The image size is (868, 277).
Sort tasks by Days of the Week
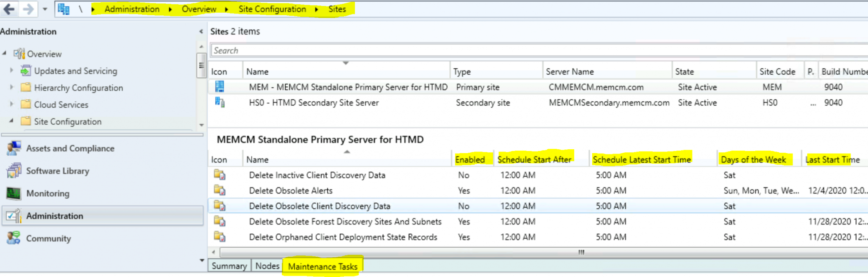(x=759, y=159)
